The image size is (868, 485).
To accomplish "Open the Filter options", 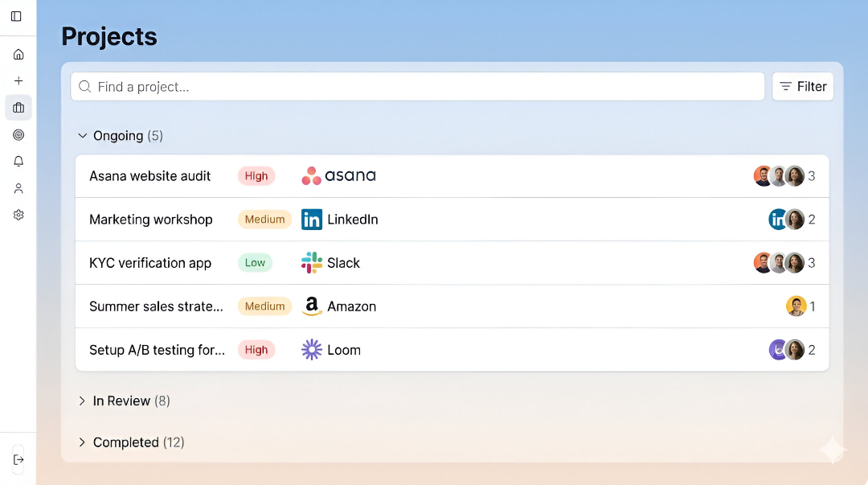I will click(x=802, y=86).
